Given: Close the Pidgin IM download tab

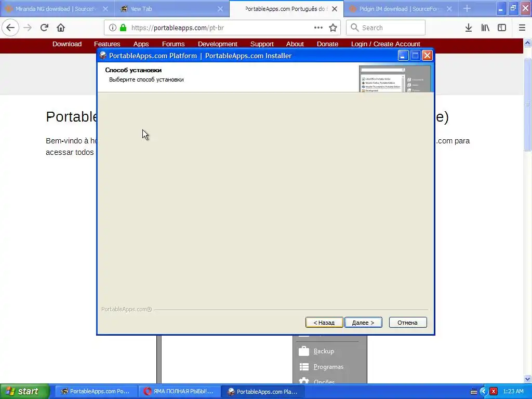Looking at the screenshot, I should 449,9.
